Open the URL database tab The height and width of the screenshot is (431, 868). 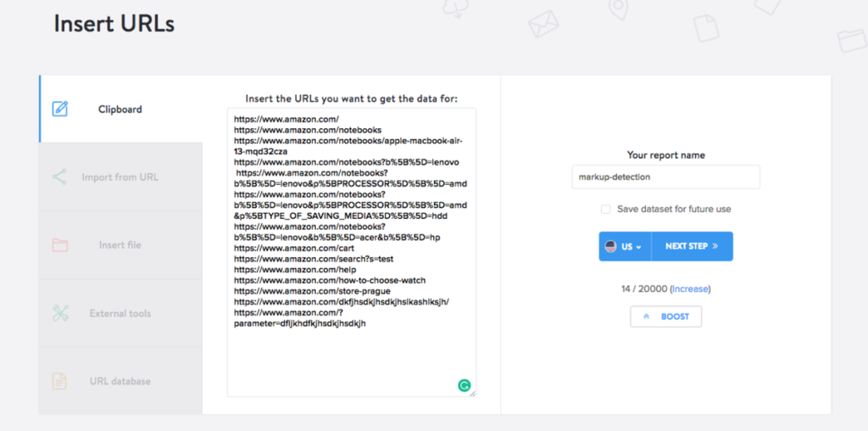tap(120, 381)
